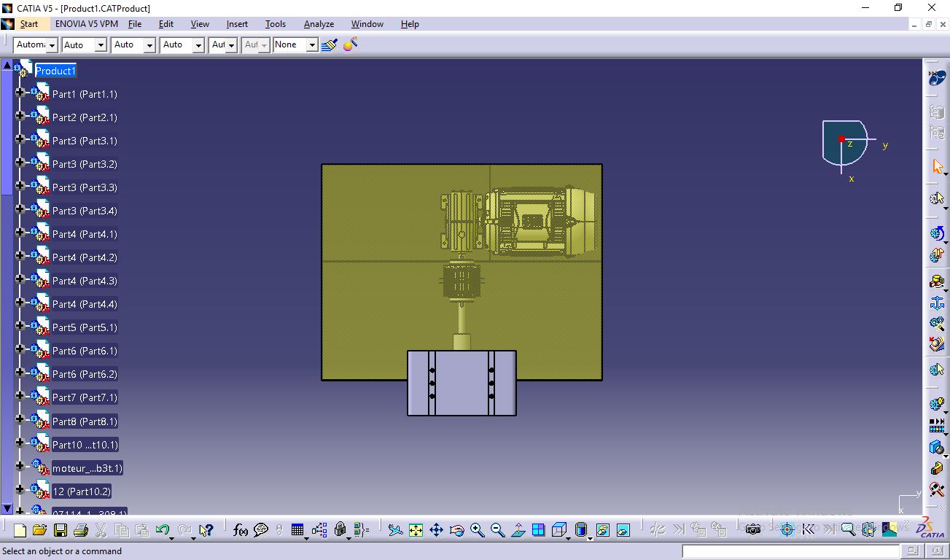Viewport: 950px width, 560px height.
Task: Click the Print icon
Action: click(x=81, y=530)
